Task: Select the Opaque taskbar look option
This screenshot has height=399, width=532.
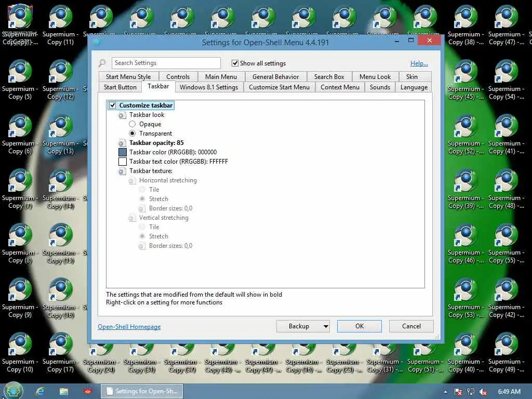Action: tap(132, 124)
